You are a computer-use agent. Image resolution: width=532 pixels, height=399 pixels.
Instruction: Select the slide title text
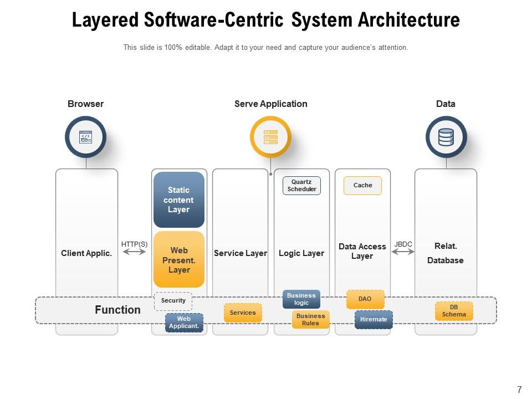(x=266, y=21)
